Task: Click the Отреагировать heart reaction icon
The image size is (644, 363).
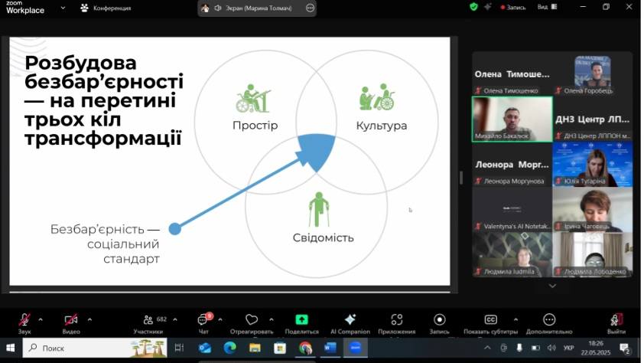Action: point(251,320)
